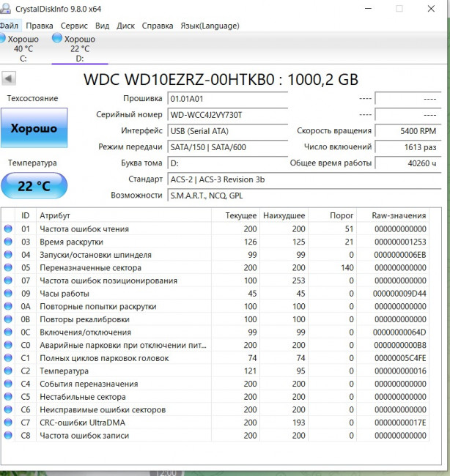Select the row Частота ошибок записи
Screen dimensions: 450x476
click(x=215, y=435)
